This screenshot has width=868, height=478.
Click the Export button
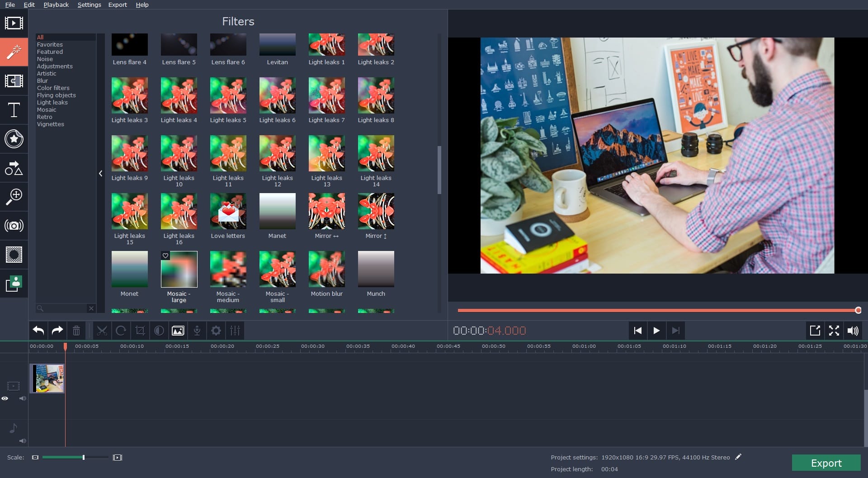point(826,463)
